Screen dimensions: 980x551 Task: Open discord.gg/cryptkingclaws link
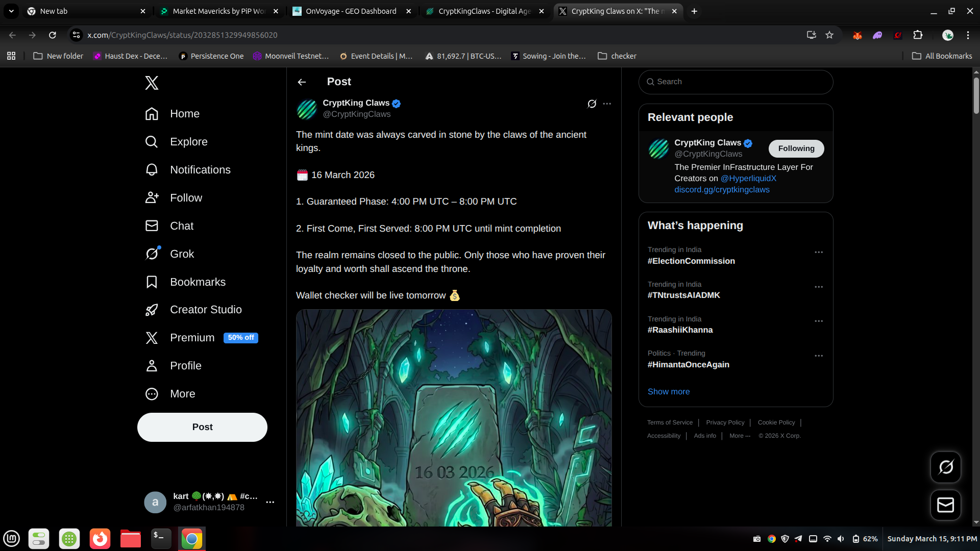[x=722, y=190]
